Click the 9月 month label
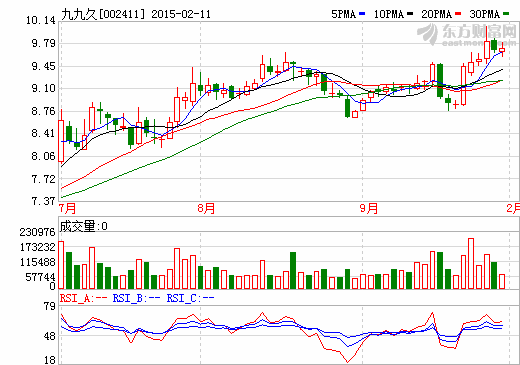The height and width of the screenshot is (365, 520). (x=369, y=209)
